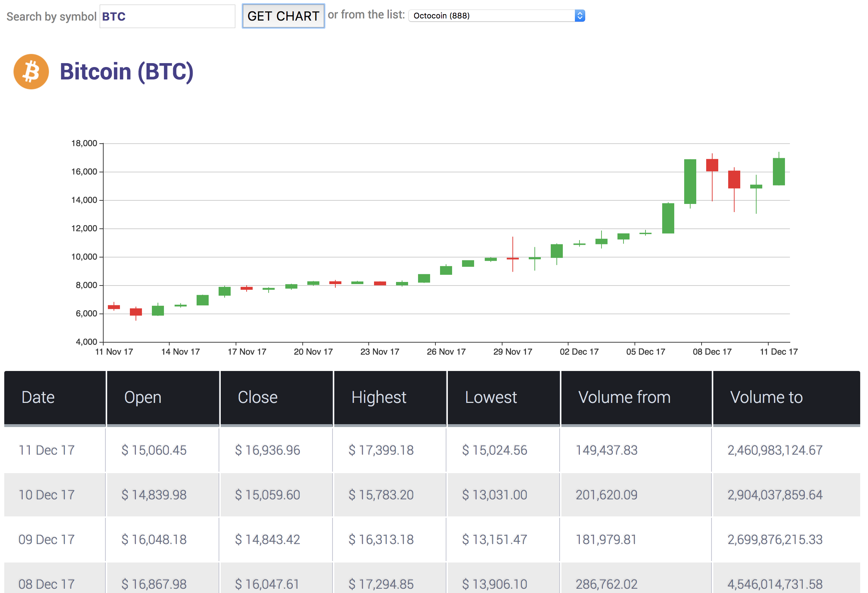Viewport: 868px width, 593px height.
Task: Click the orange Bitcoin logo icon
Action: pos(31,72)
